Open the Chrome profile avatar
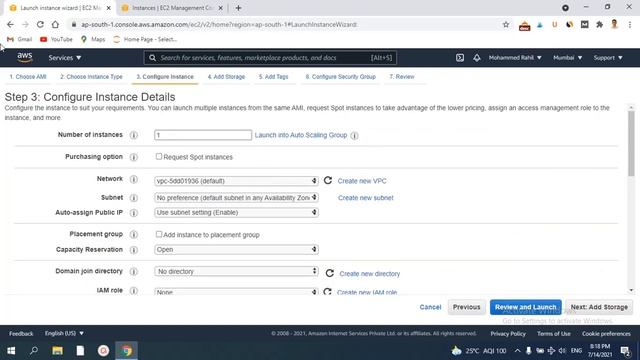This screenshot has height=360, width=640. [x=614, y=24]
